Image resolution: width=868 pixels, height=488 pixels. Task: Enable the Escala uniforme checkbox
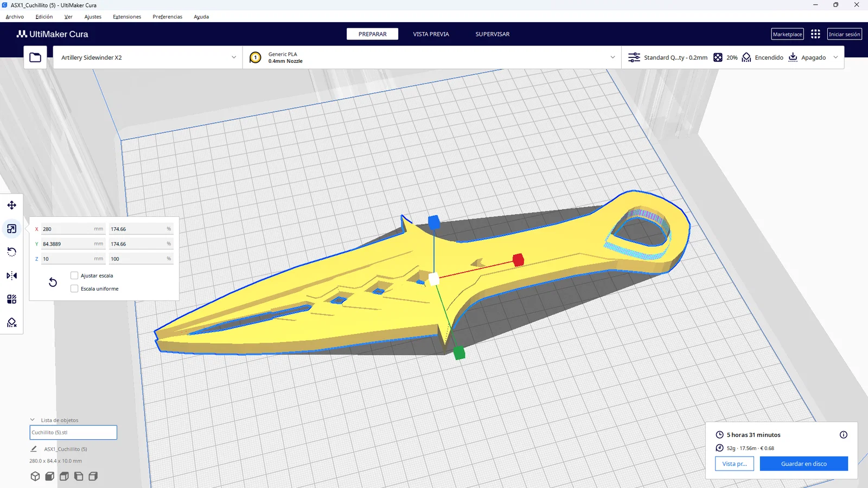click(x=74, y=288)
